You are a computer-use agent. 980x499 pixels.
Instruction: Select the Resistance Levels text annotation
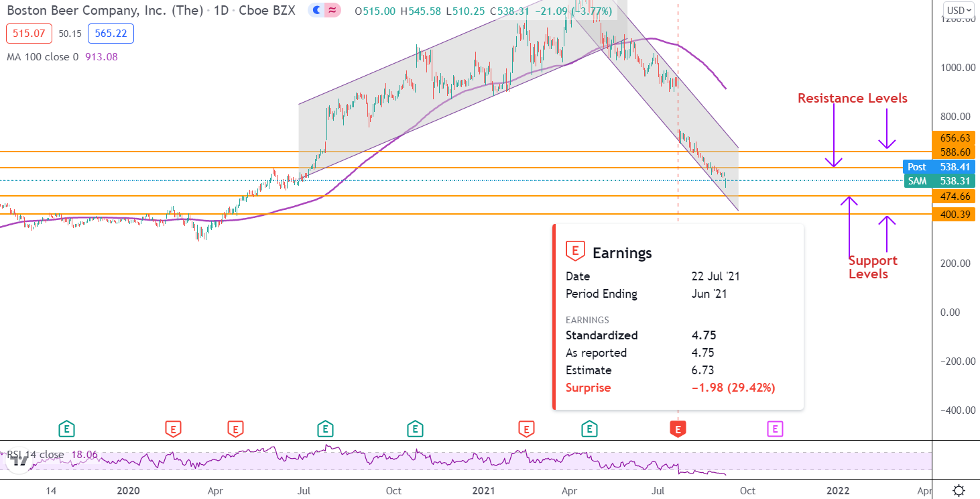852,99
